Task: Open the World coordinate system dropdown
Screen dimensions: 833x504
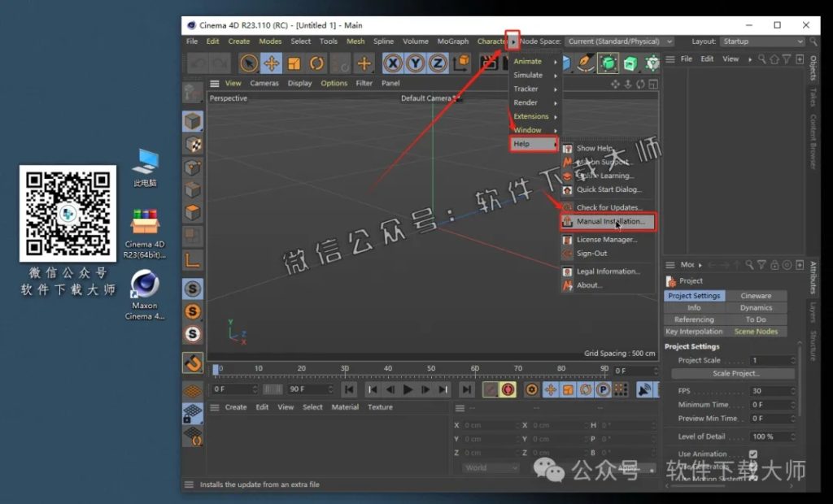Action: [489, 467]
